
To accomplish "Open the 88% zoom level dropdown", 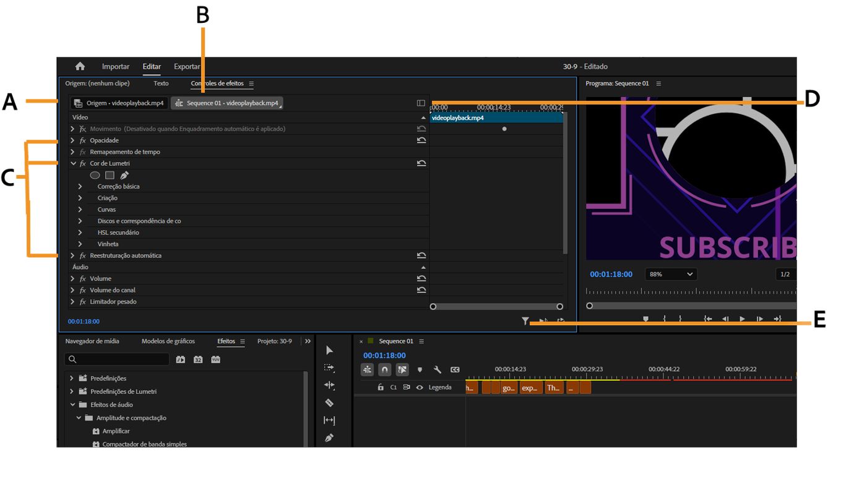I will pyautogui.click(x=671, y=274).
